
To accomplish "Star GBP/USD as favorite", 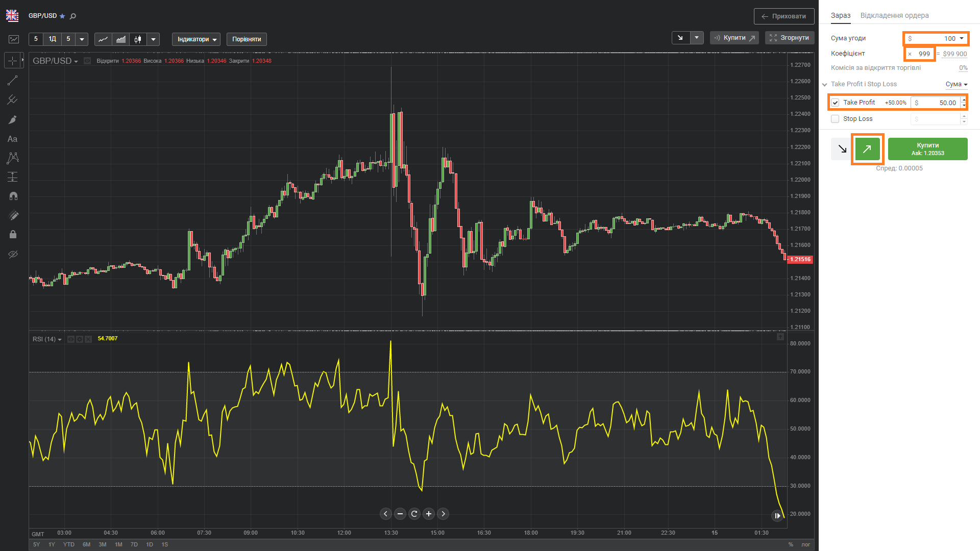I will 62,16.
